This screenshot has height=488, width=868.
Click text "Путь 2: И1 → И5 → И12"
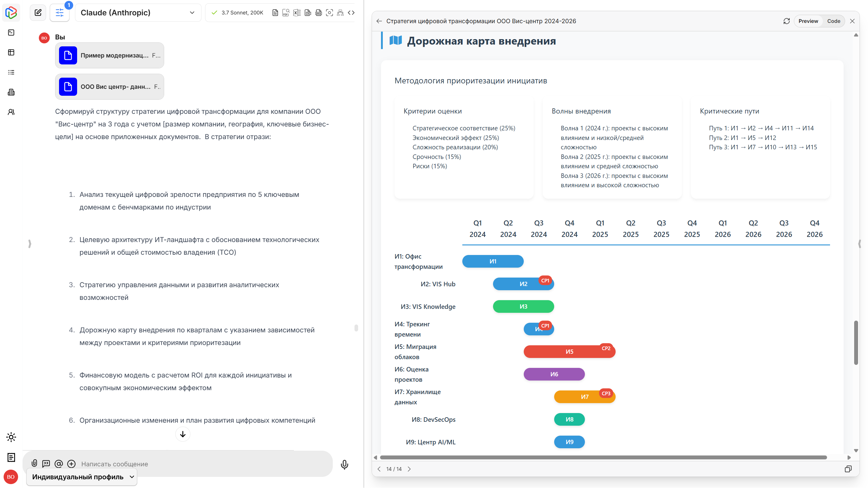[x=742, y=138]
